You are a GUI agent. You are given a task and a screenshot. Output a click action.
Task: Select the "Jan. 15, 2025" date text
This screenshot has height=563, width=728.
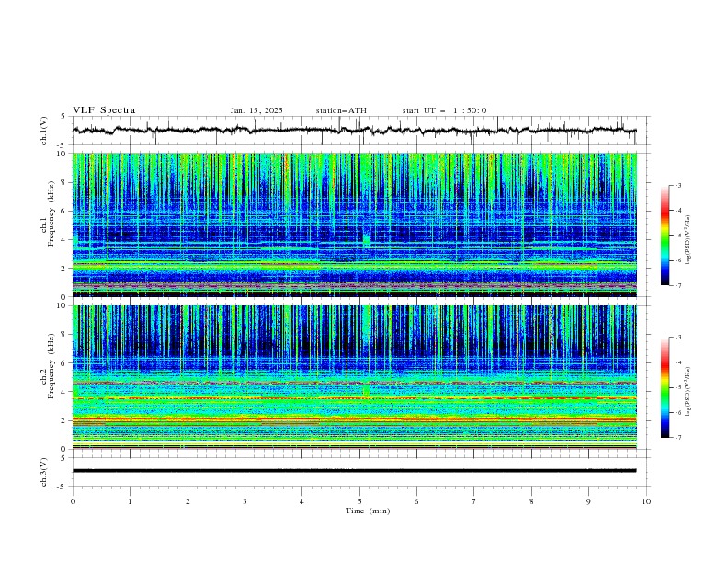pyautogui.click(x=256, y=110)
